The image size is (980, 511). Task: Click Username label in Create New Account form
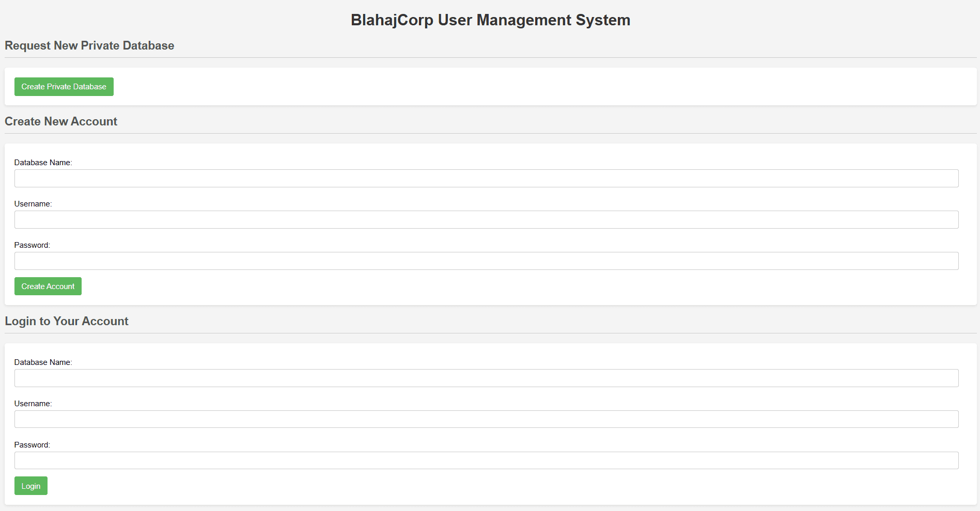pos(33,204)
